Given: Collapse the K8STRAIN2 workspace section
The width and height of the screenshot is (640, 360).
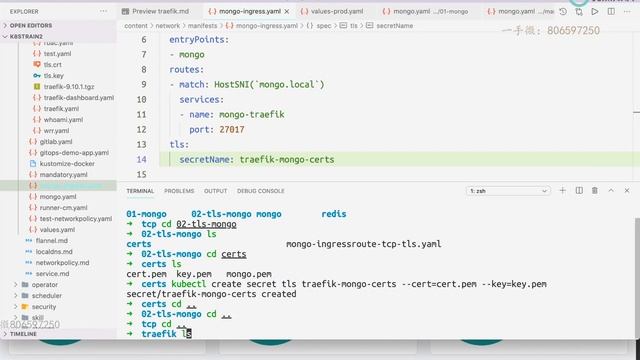Looking at the screenshot, I should click(26, 36).
